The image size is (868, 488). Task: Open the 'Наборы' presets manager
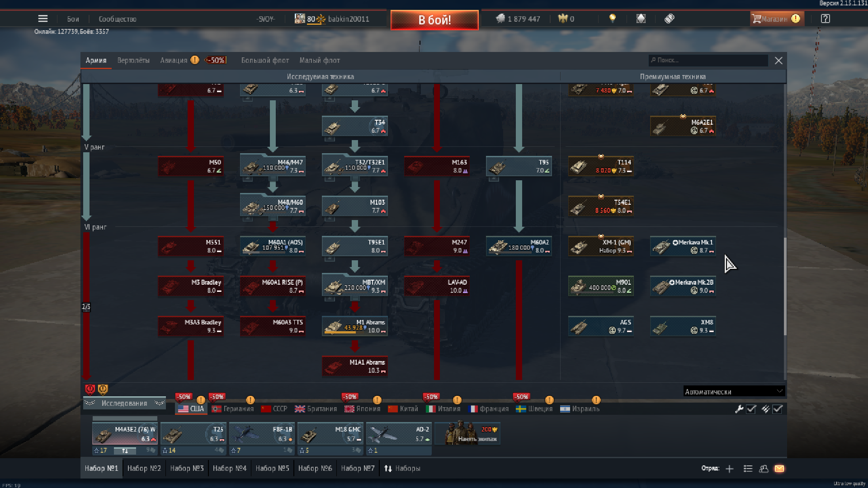(402, 468)
